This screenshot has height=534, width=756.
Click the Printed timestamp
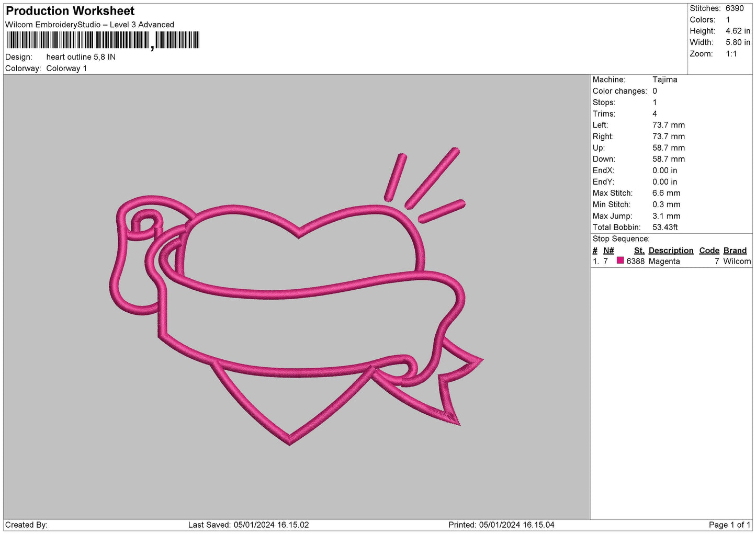[501, 525]
